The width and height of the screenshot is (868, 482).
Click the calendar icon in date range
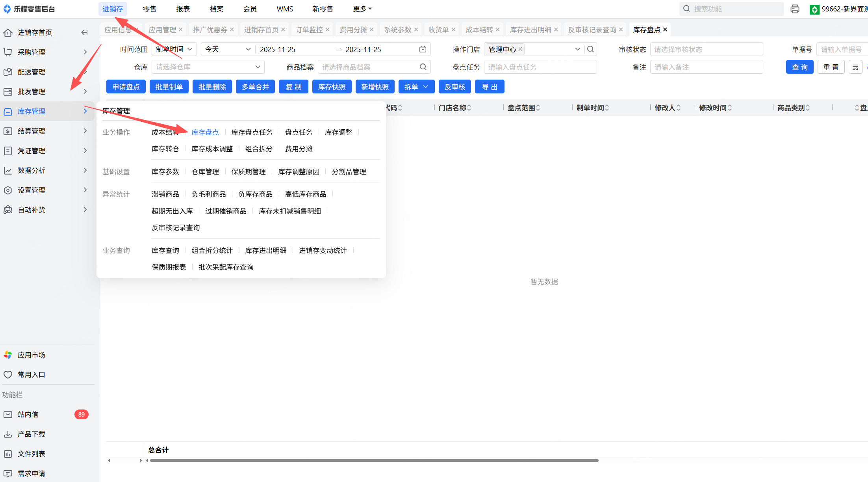(x=423, y=49)
